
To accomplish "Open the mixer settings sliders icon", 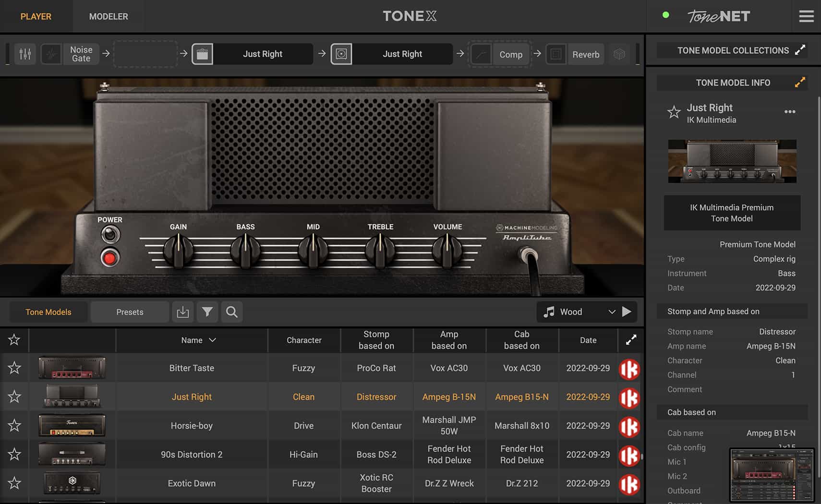I will pyautogui.click(x=25, y=54).
